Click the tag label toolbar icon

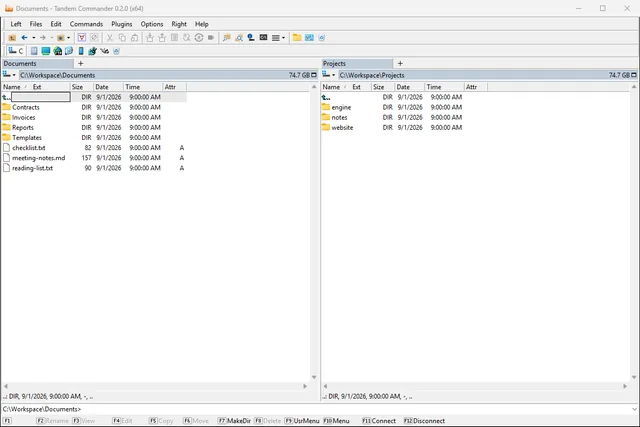click(211, 38)
